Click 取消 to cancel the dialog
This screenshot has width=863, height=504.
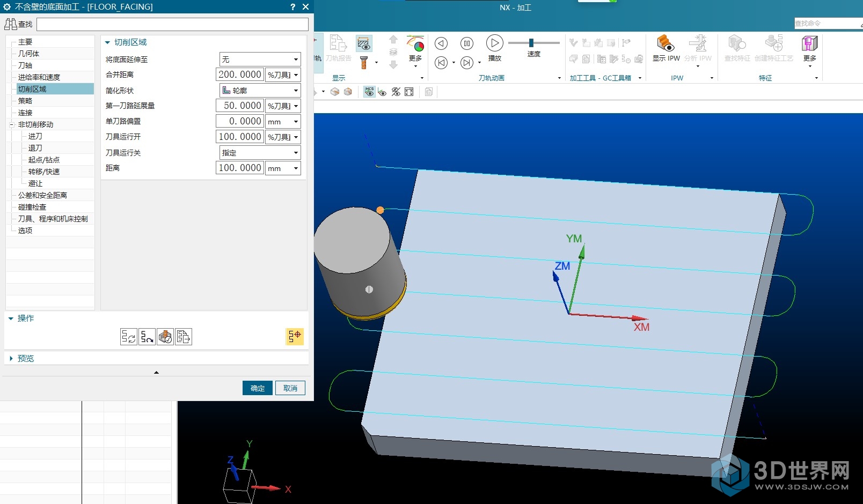pos(290,388)
